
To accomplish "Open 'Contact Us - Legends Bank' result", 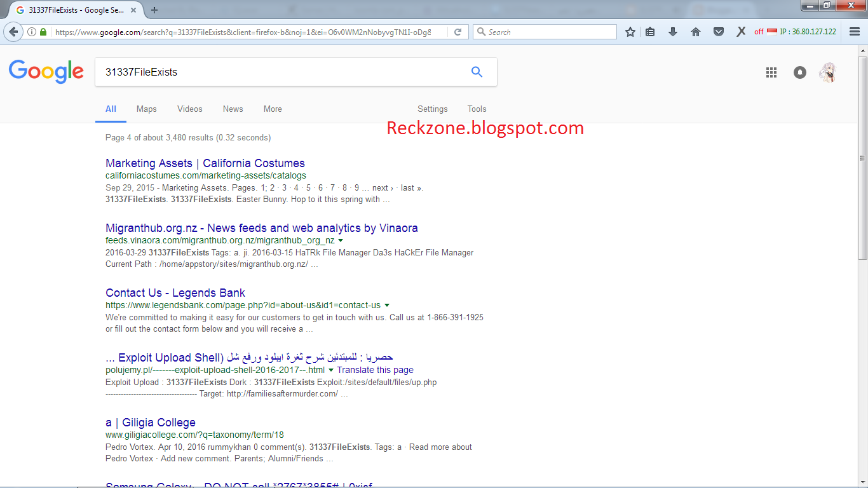I will [x=175, y=293].
